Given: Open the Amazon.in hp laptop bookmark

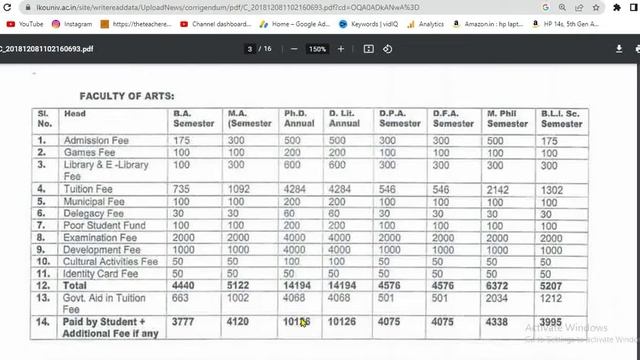Looking at the screenshot, I should point(488,24).
